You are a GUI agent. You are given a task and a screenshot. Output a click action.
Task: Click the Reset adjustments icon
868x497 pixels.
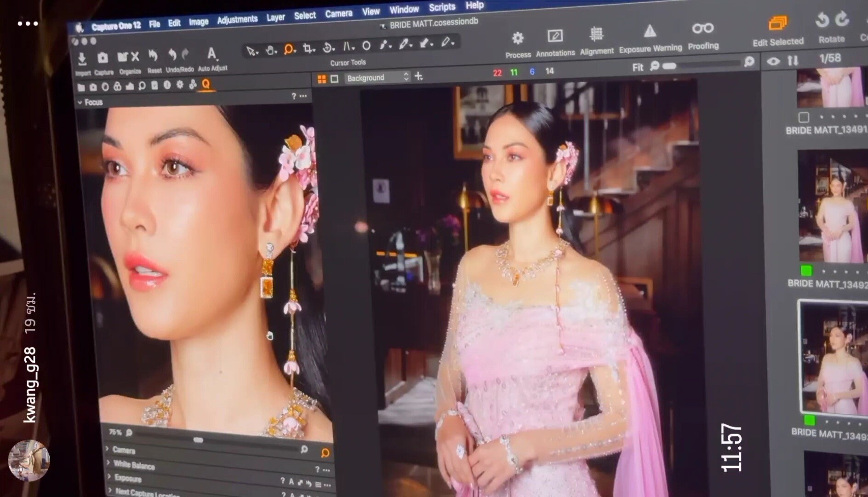(153, 56)
